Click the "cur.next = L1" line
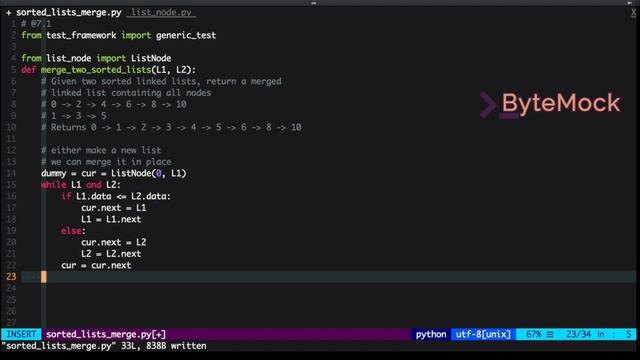Viewport: 640px width, 360px height. [113, 208]
